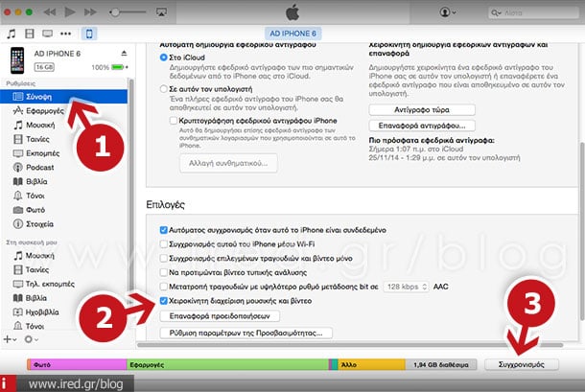
Task: Click the main pane vertical scrollbar
Action: [582, 231]
